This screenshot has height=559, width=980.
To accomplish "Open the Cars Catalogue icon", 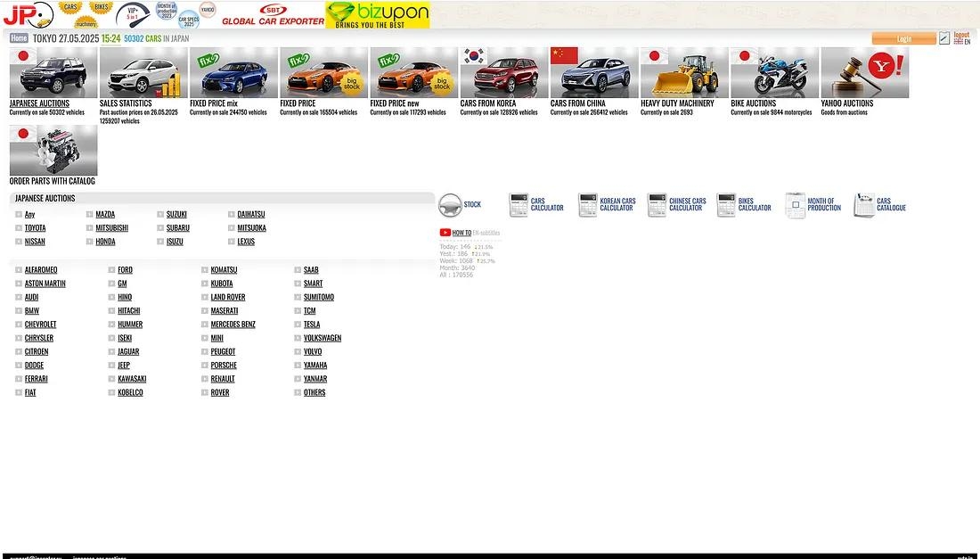I will point(863,205).
